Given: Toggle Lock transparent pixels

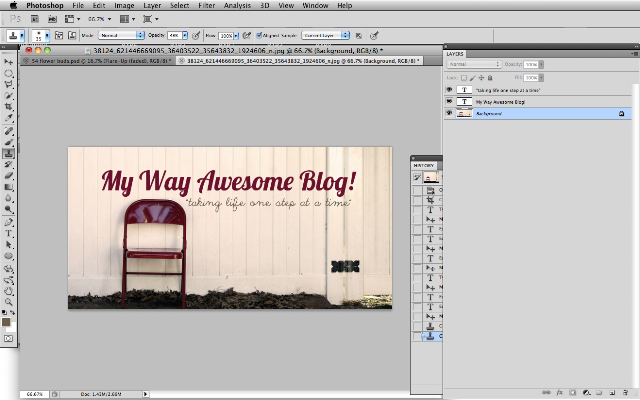Looking at the screenshot, I should tap(464, 78).
